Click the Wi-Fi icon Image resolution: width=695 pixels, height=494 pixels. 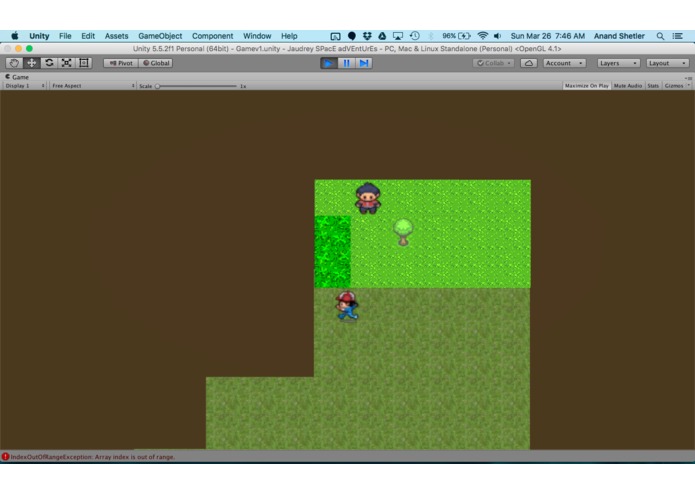pos(483,36)
